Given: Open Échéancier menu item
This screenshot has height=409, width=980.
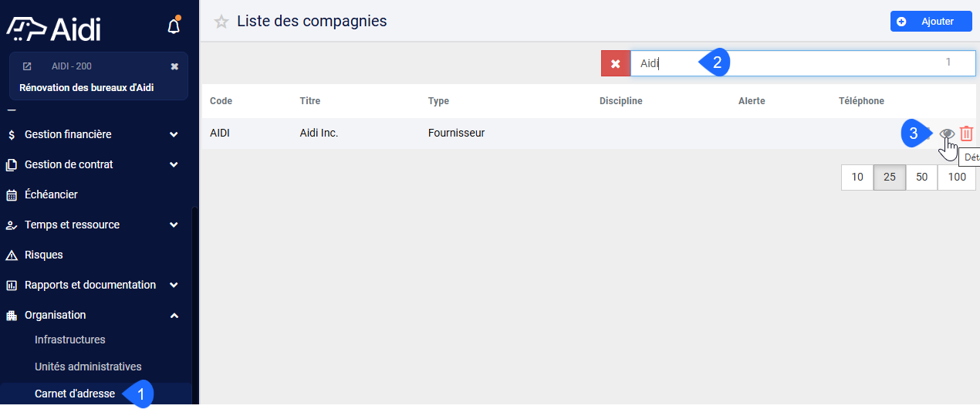Looking at the screenshot, I should (51, 194).
